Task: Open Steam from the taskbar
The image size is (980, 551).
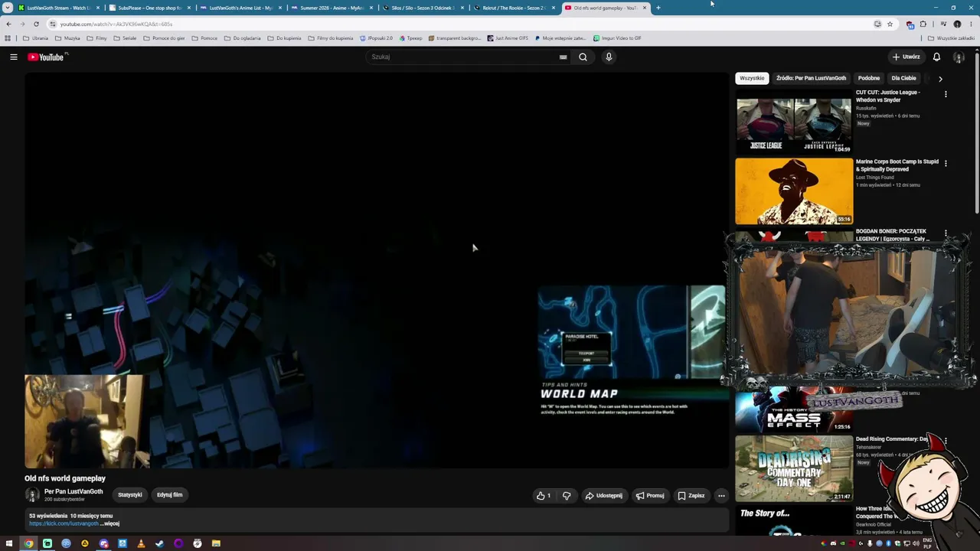Action: (159, 543)
